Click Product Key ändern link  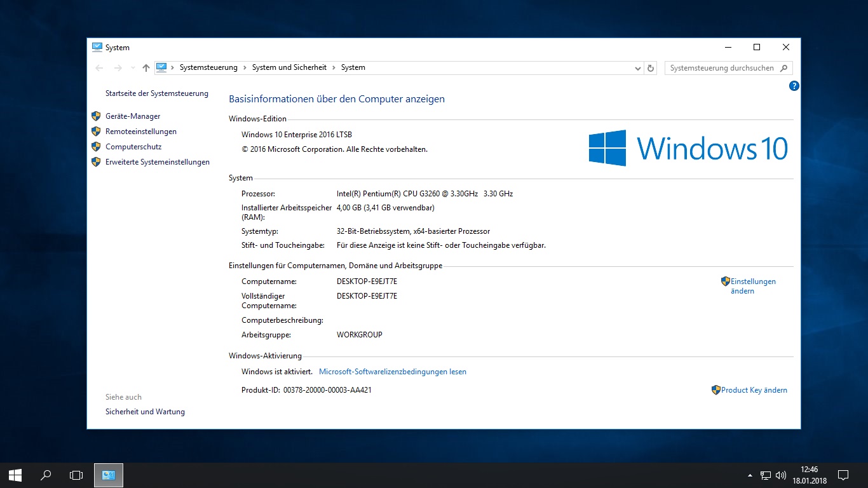tap(754, 390)
